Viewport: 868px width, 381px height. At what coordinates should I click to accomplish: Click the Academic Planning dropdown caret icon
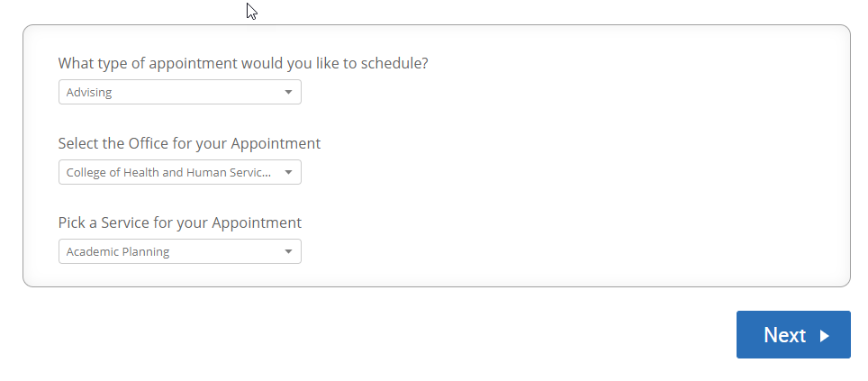288,251
